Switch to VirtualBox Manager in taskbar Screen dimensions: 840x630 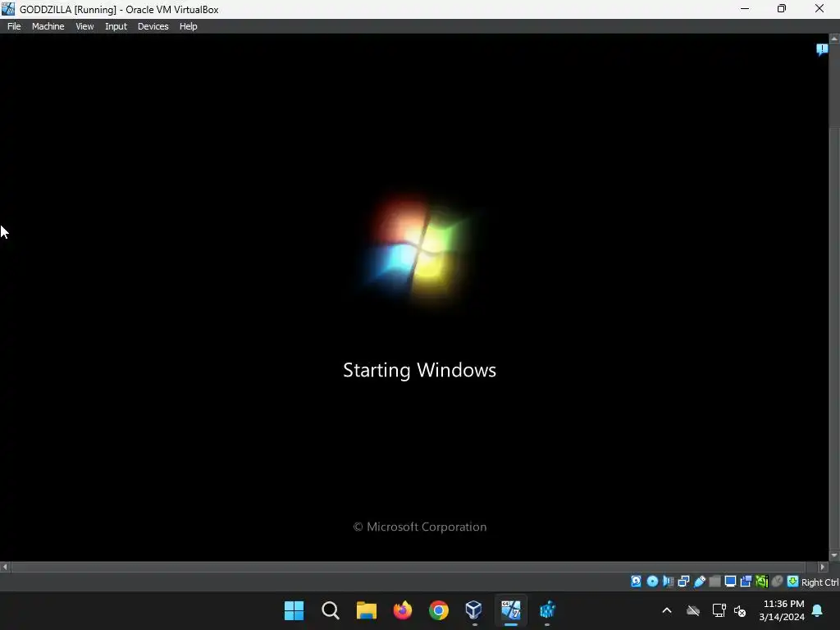tap(474, 610)
